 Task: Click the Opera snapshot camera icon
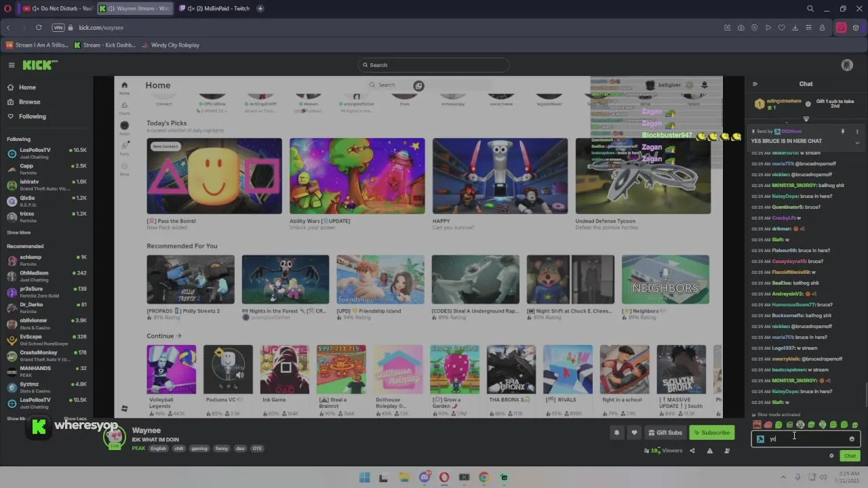[x=741, y=28]
